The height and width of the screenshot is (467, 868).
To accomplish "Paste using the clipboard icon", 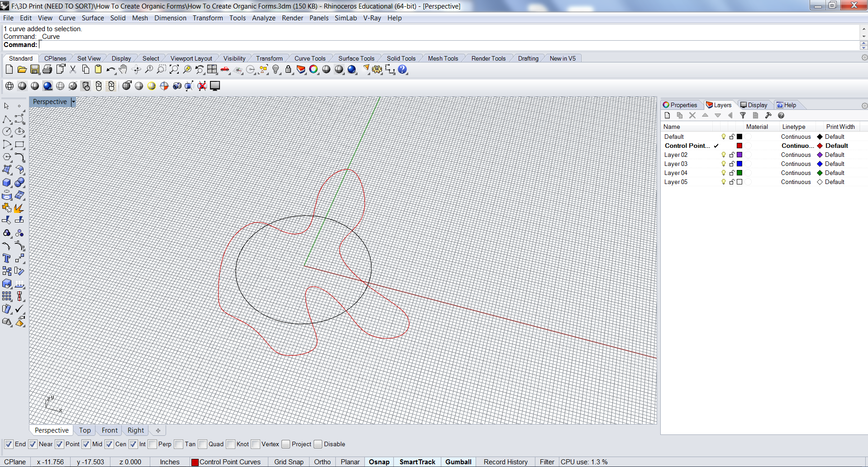I will pyautogui.click(x=98, y=70).
